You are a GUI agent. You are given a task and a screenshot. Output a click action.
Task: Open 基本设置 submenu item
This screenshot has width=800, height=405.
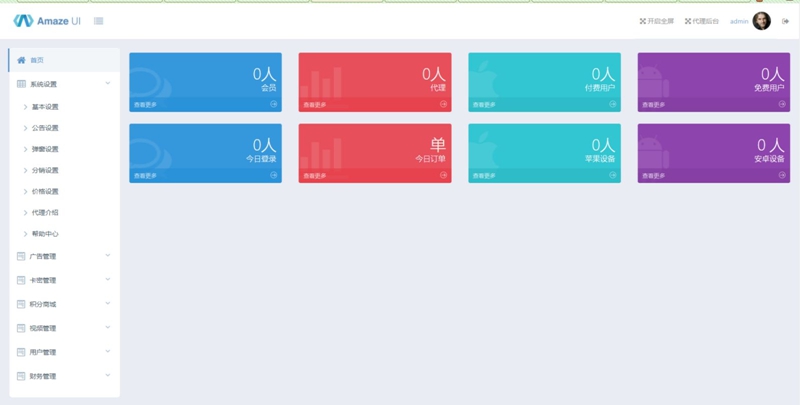pos(45,107)
